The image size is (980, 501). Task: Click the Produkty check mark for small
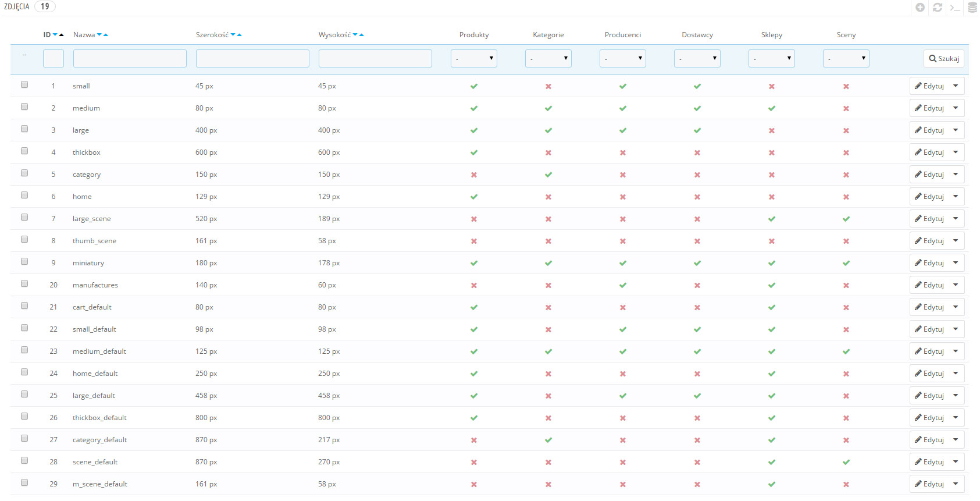click(474, 86)
